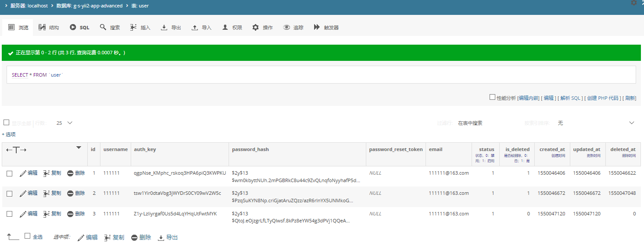Click the pencil edit icon in the selected-items bar
644x250 pixels.
coord(81,238)
